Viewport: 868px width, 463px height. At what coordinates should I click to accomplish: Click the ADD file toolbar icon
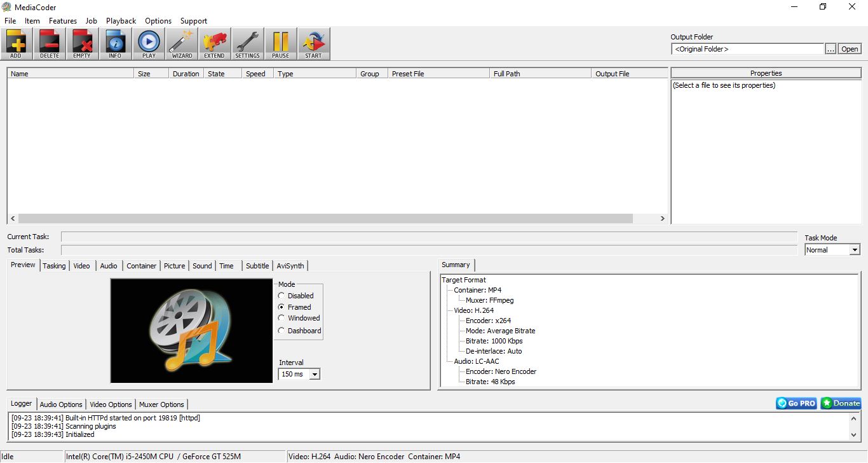pos(16,44)
